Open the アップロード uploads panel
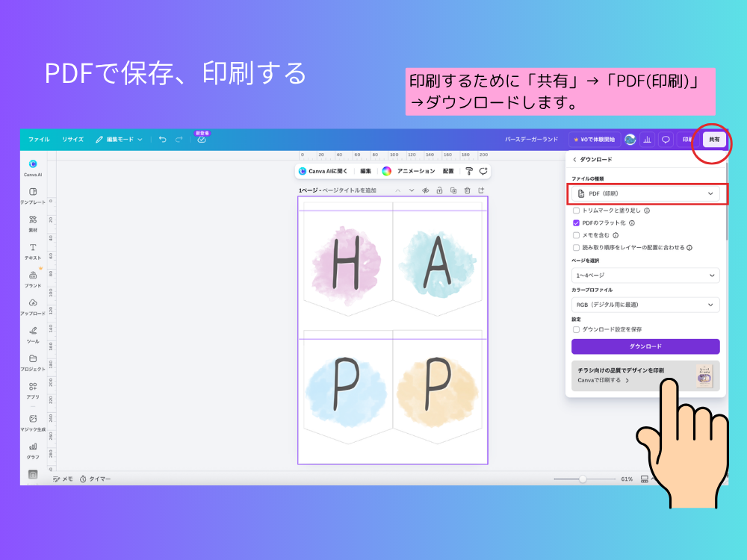747x560 pixels. pos(33,307)
